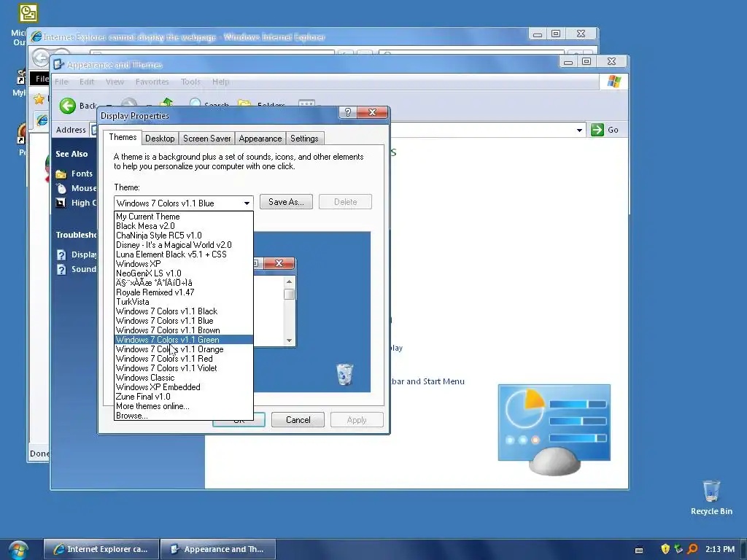Select Windows 7 Colors v1.1 Blue list entry
Viewport: 747px width, 560px height.
[183, 321]
